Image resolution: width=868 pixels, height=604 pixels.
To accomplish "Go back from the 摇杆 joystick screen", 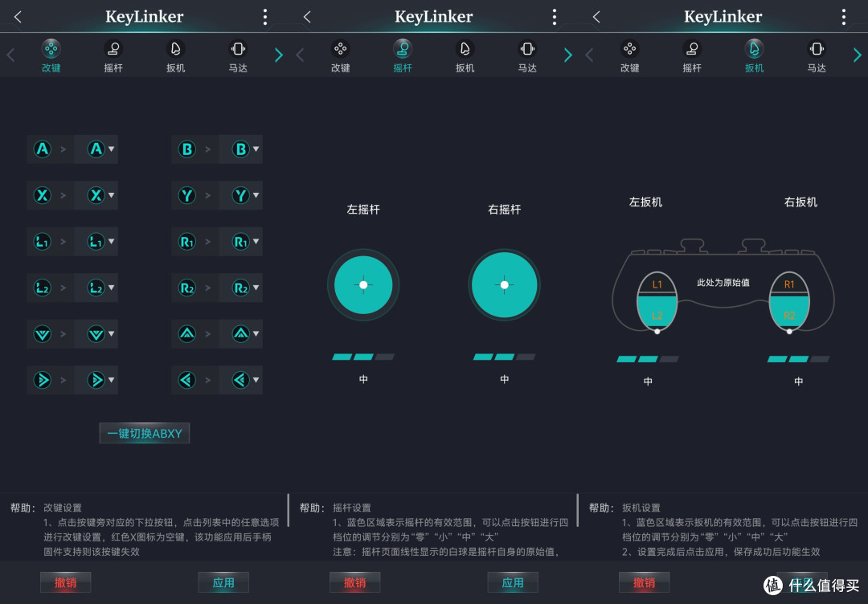I will pyautogui.click(x=307, y=17).
